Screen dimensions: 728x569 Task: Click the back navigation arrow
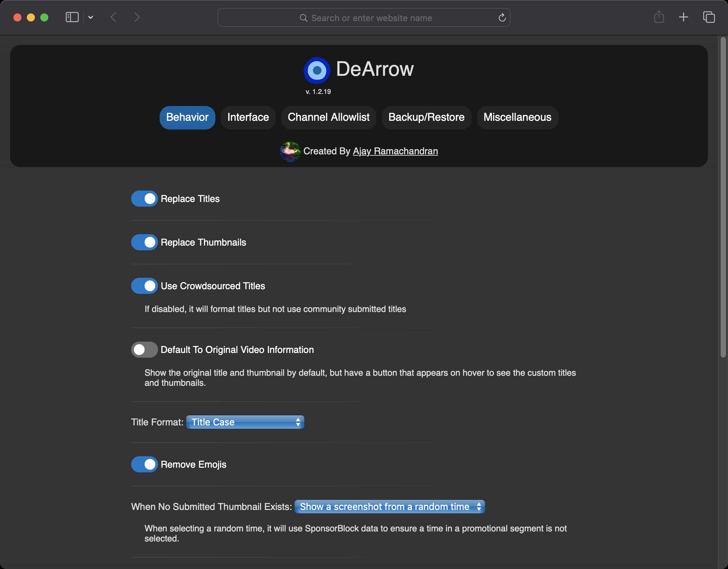click(x=113, y=17)
